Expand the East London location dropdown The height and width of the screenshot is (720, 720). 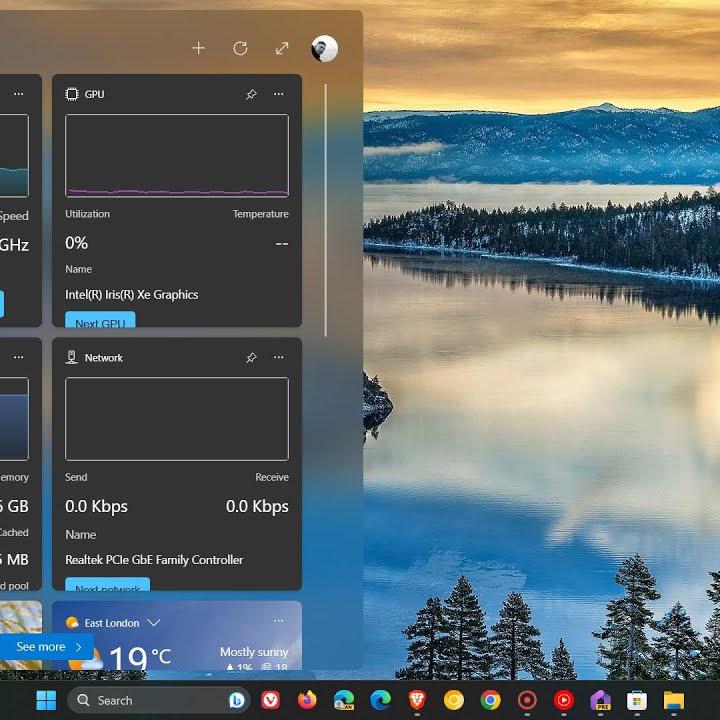tap(154, 622)
